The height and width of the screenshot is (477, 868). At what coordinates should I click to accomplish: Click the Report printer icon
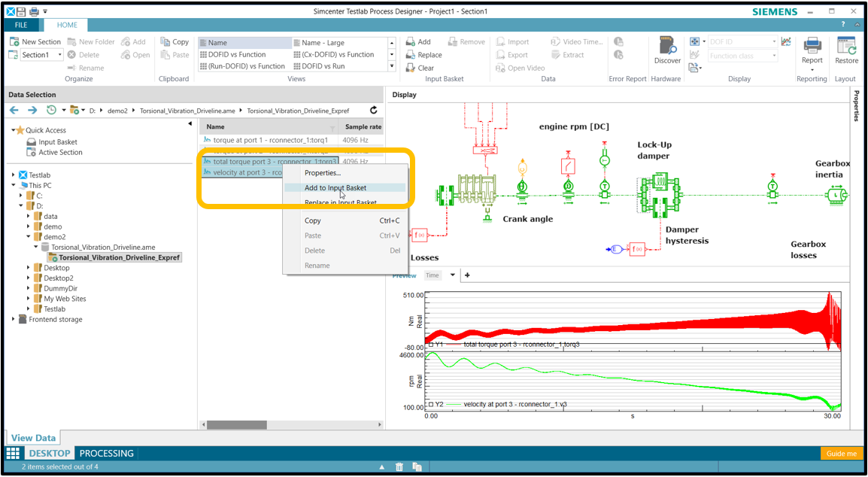pyautogui.click(x=812, y=45)
